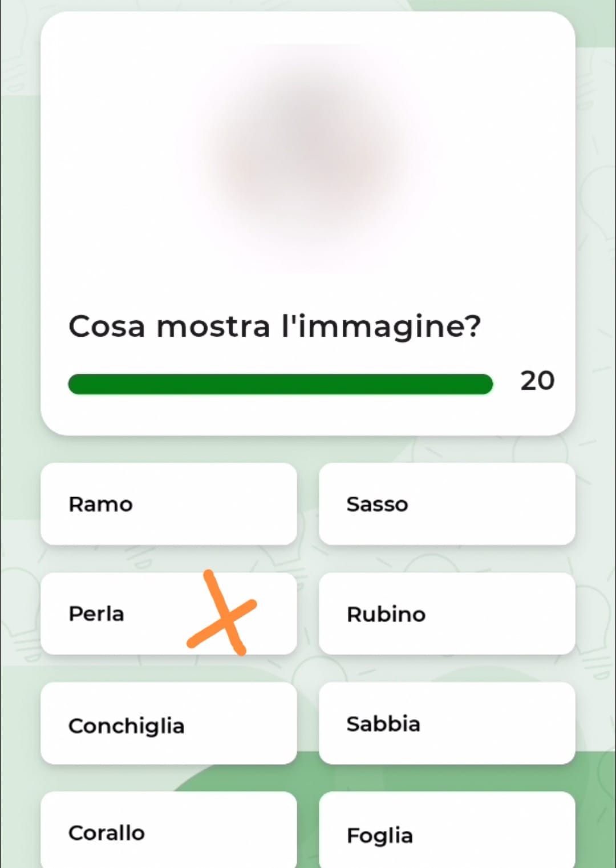
Task: Answer with the Italian word for coral
Action: [169, 830]
